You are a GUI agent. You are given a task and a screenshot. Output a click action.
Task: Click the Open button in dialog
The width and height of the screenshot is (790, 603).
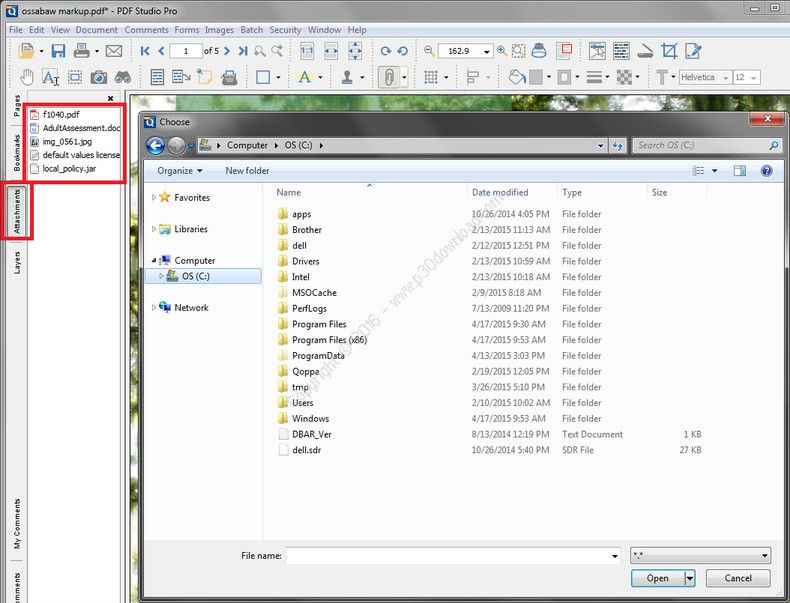tap(657, 578)
